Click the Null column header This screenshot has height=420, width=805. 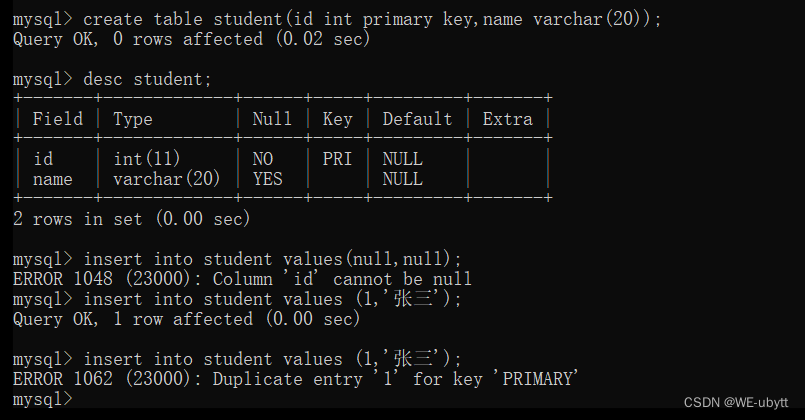[272, 119]
